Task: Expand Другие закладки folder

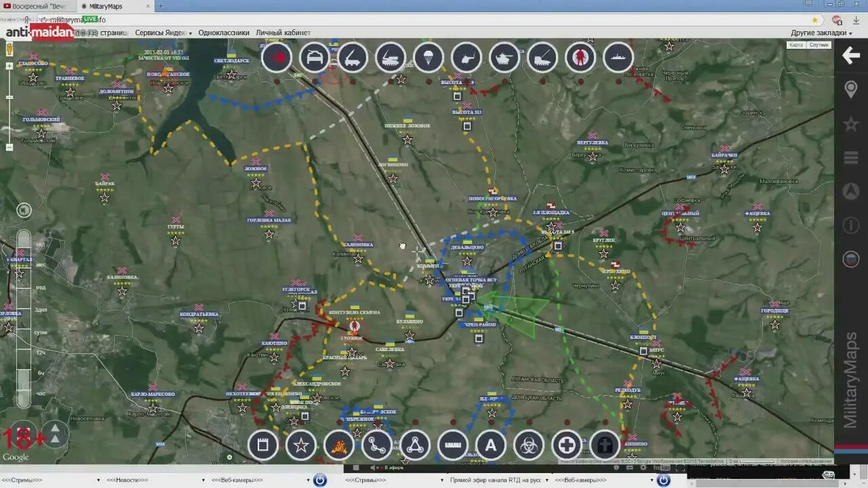Action: pos(821,33)
